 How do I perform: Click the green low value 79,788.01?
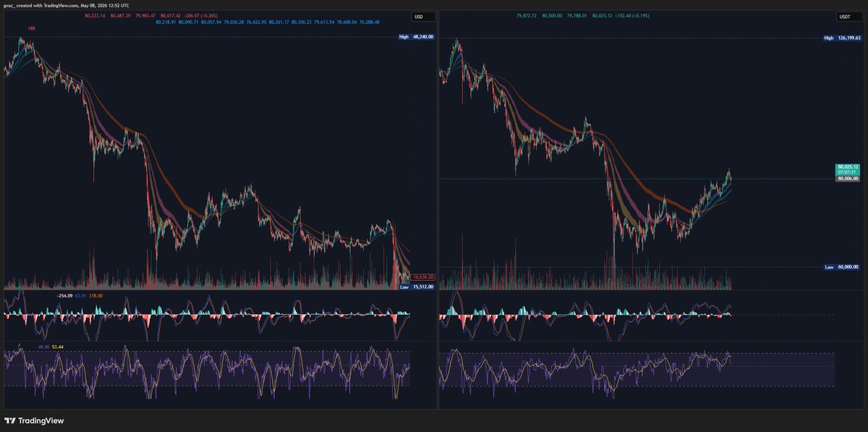coord(578,15)
